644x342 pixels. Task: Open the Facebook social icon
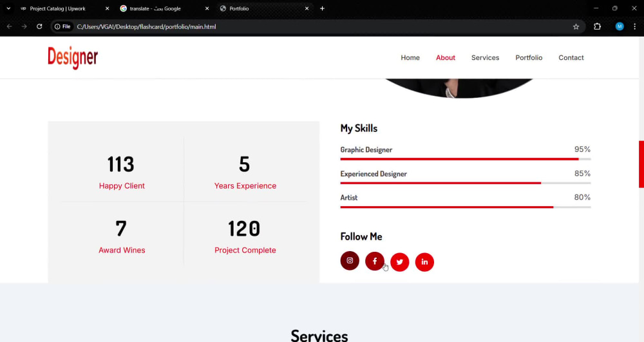tap(375, 261)
